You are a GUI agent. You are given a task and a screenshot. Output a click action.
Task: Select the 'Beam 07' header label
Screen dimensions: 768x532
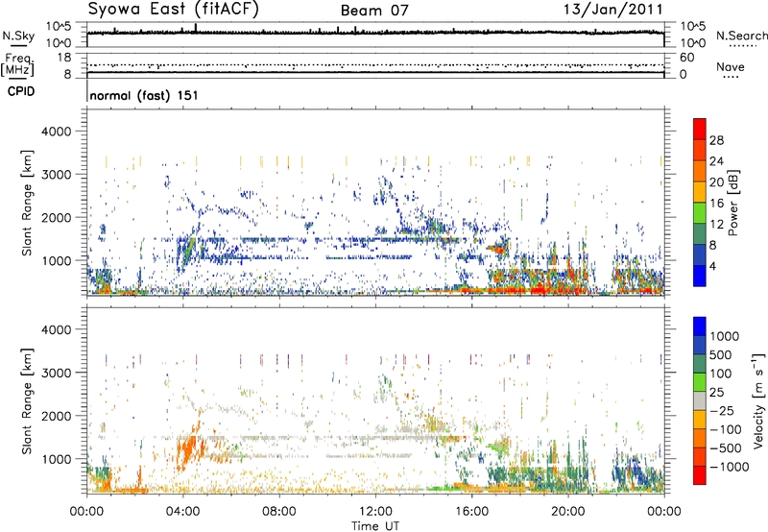tap(374, 11)
